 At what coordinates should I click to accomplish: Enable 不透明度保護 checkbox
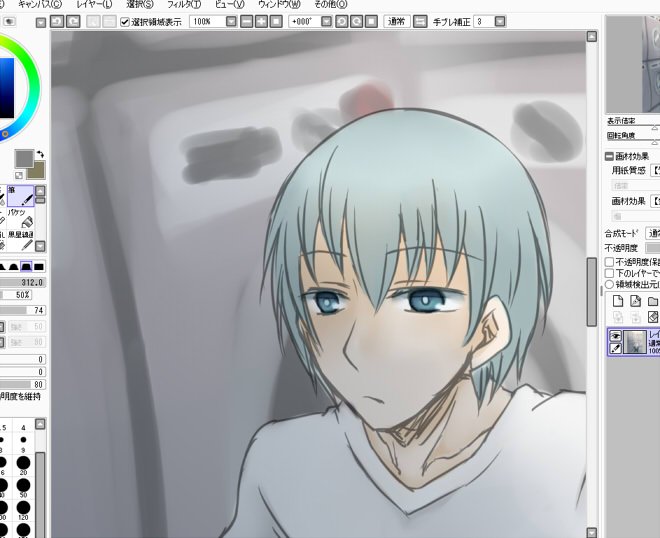609,262
